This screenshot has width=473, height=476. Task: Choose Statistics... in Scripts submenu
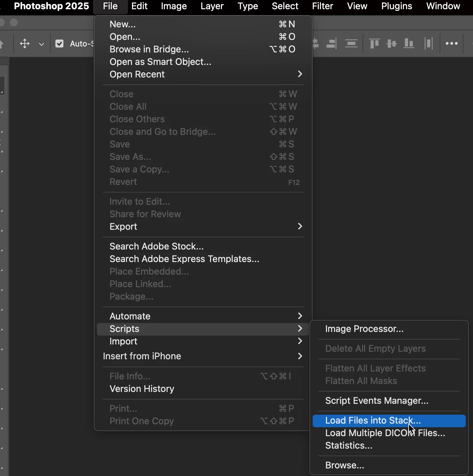(389, 445)
